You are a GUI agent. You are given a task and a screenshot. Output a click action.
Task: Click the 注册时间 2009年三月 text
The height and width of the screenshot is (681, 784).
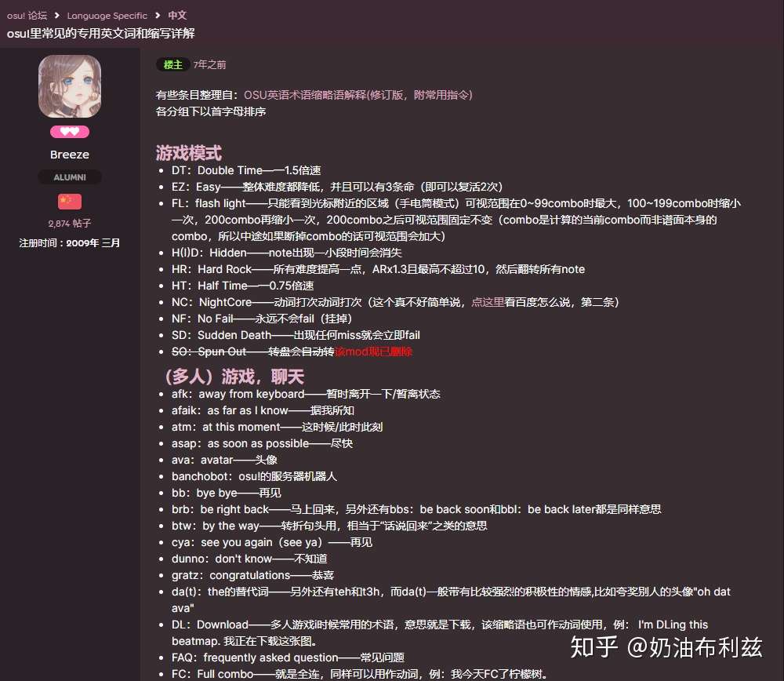point(70,243)
